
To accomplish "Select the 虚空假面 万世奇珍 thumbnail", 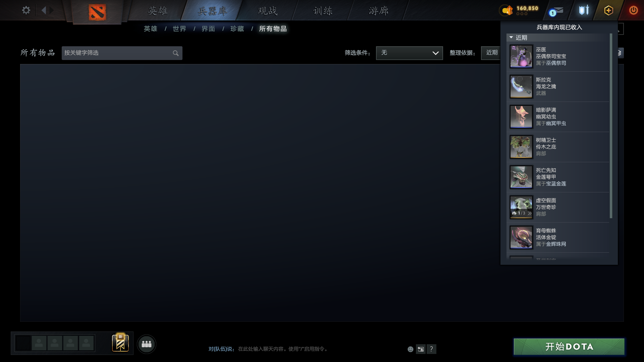I will point(521,207).
